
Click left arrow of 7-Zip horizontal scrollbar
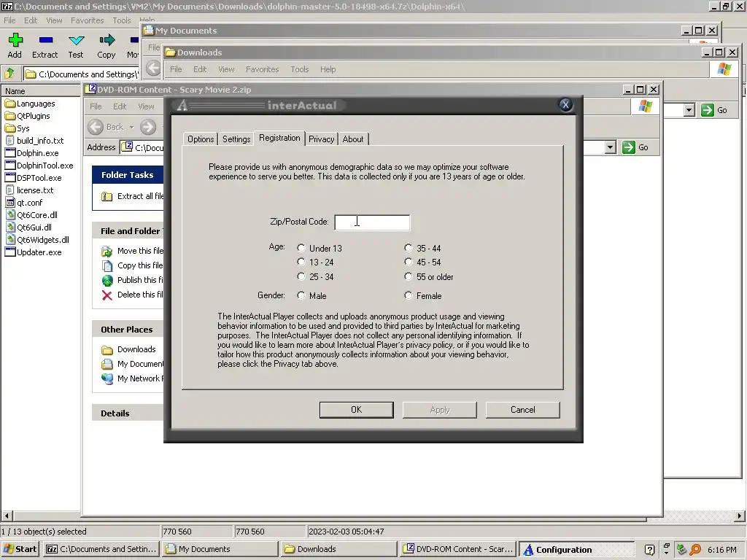[x=7, y=516]
